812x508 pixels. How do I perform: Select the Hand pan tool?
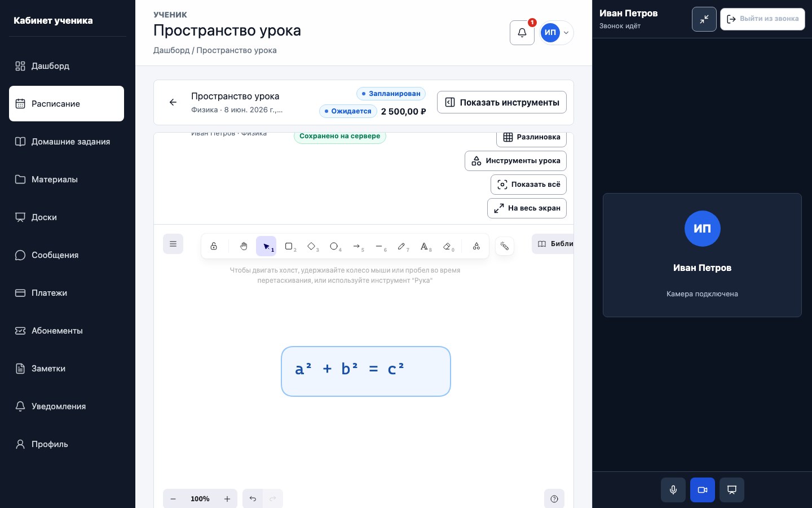point(244,246)
